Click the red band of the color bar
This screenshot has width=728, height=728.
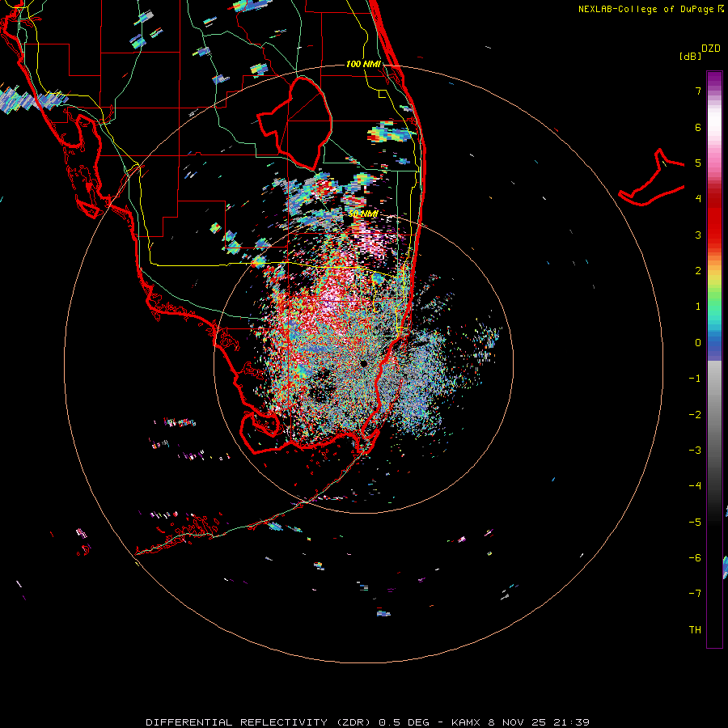714,218
